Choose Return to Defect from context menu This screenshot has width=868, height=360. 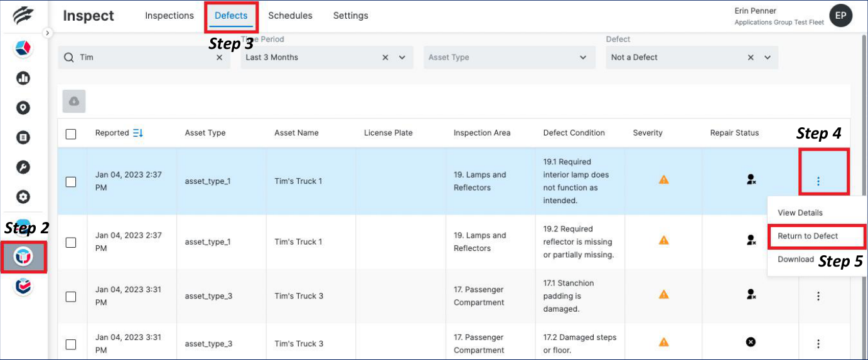[808, 236]
